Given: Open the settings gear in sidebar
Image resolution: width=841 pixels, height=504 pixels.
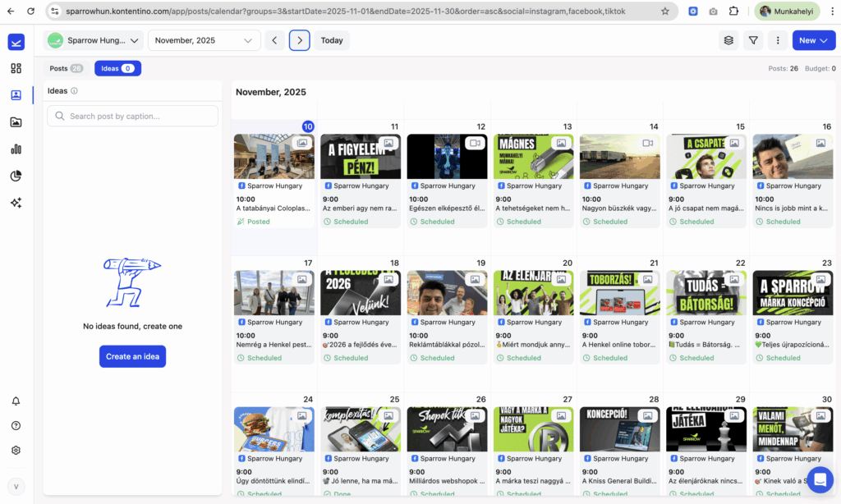Looking at the screenshot, I should point(16,451).
